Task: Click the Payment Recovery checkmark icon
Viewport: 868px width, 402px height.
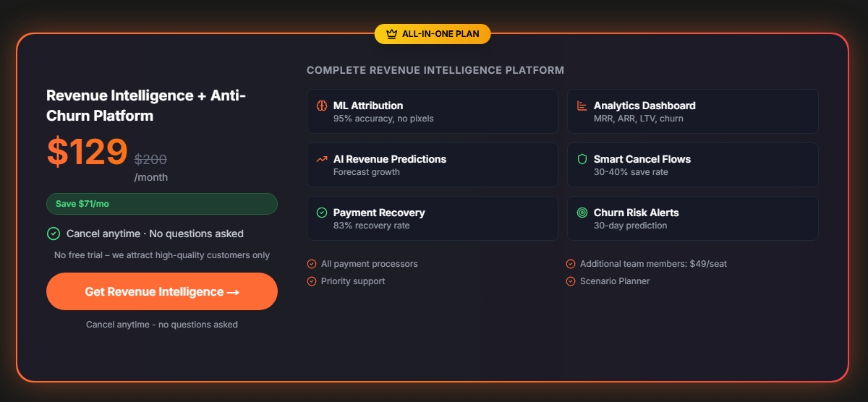Action: point(322,213)
